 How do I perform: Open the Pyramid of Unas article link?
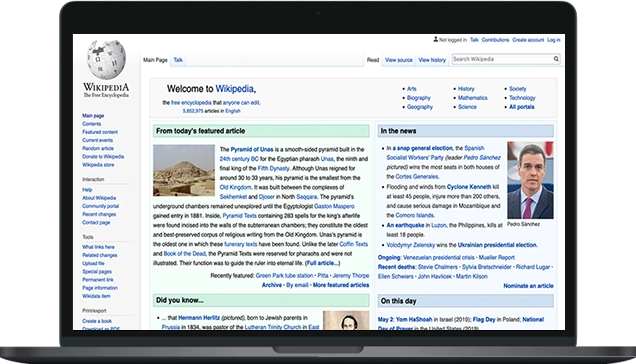click(252, 149)
